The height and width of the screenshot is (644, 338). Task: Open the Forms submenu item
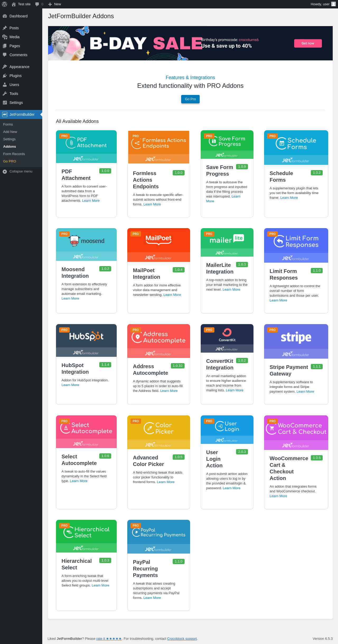(8, 124)
